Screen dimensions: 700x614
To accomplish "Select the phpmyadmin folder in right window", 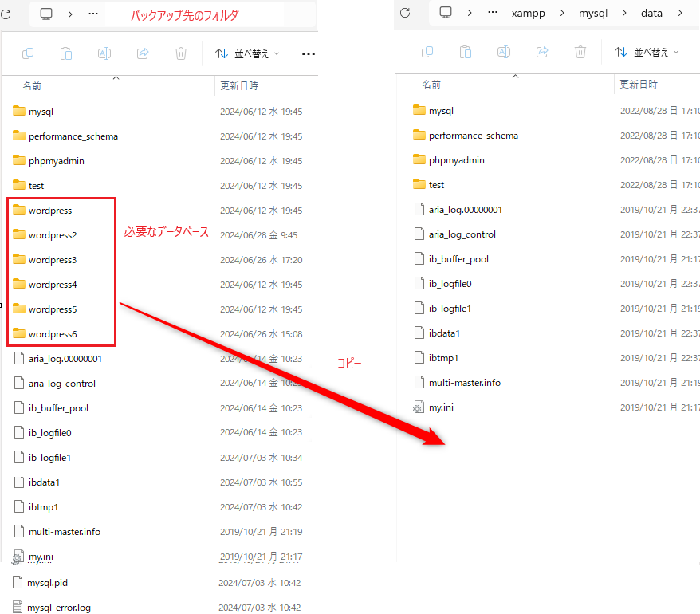I will [x=456, y=160].
